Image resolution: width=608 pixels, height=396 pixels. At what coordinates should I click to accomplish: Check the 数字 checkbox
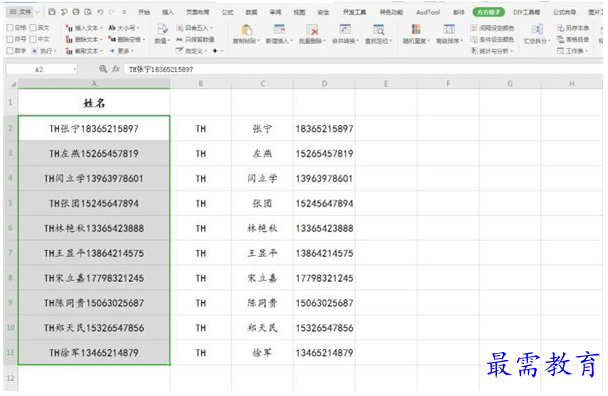click(x=10, y=51)
